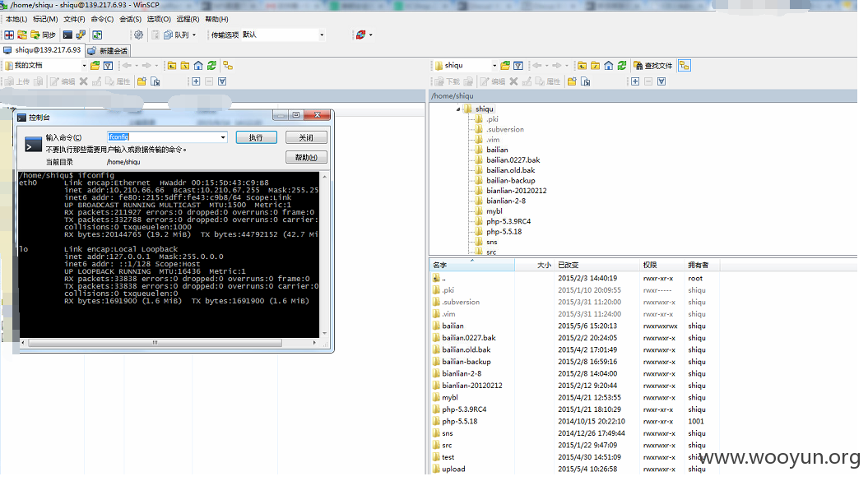The height and width of the screenshot is (481, 868).
Task: Open the transfer settings preset dropdown (默认)
Action: (283, 35)
